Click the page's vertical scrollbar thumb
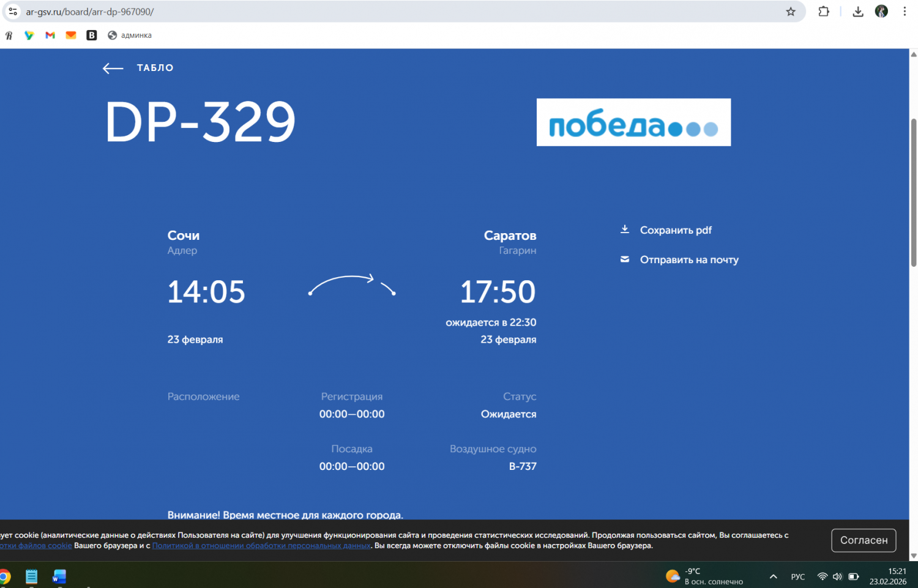The image size is (918, 588). click(x=914, y=193)
